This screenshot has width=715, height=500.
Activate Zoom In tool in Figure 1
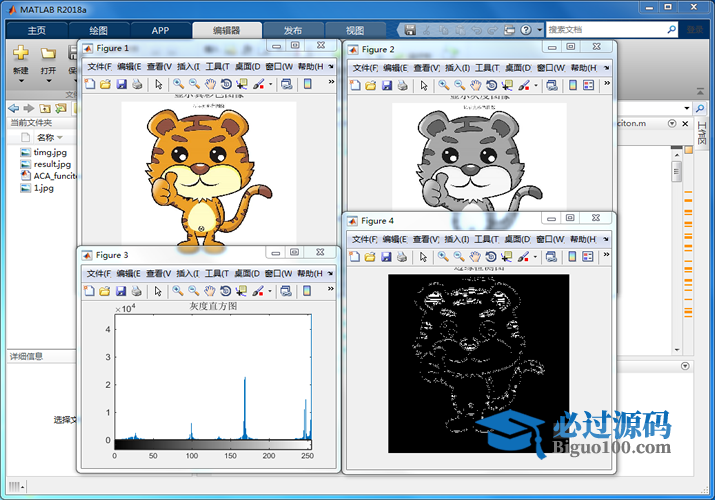[x=178, y=84]
